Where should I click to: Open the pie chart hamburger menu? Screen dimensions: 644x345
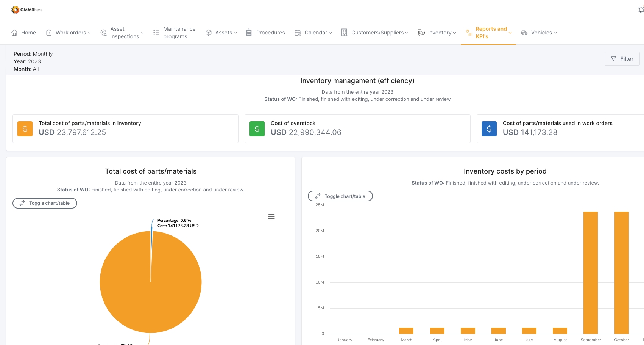click(x=271, y=217)
